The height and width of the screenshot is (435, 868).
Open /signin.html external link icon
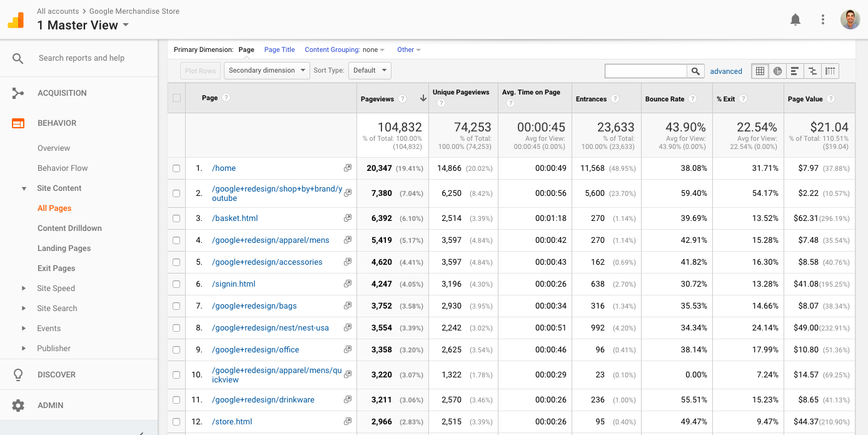(x=348, y=284)
